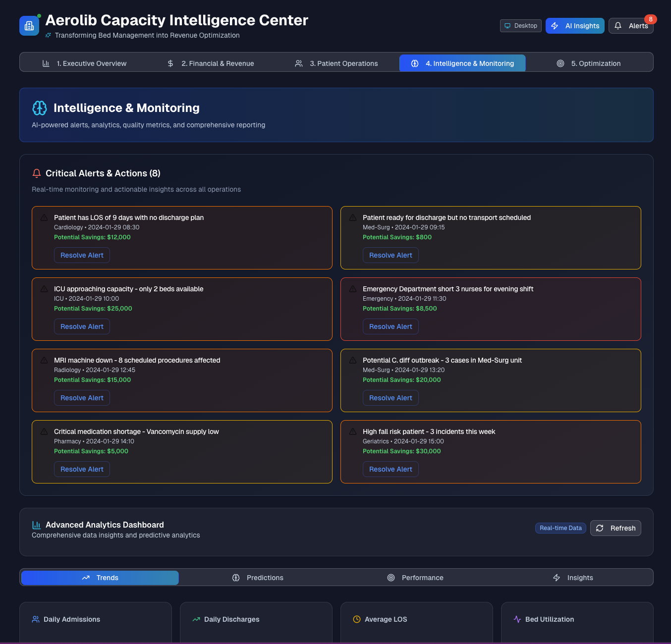
Task: Click the refresh arrows icon on Refresh button
Action: coord(600,528)
